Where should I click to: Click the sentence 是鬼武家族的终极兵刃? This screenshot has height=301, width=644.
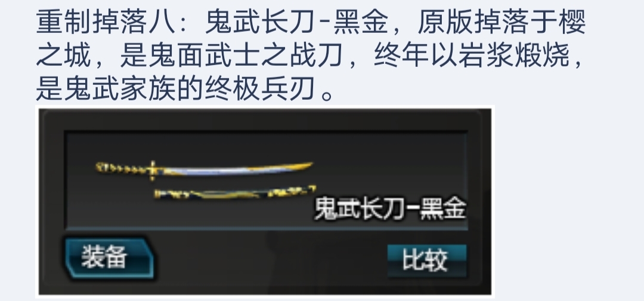click(175, 89)
